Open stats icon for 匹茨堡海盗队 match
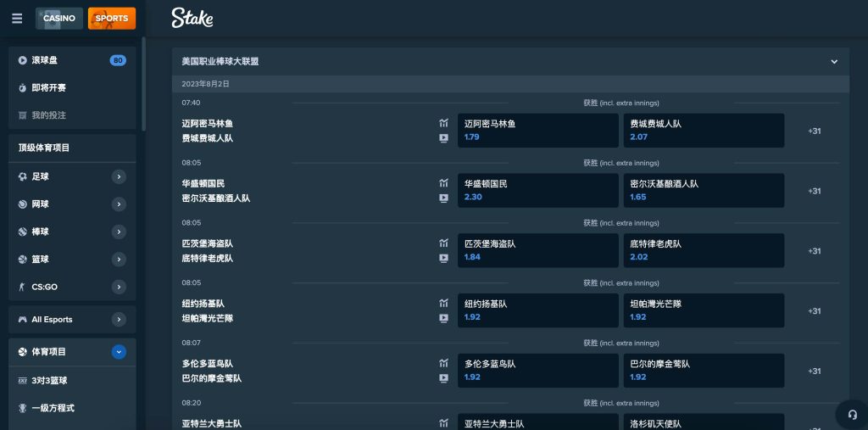This screenshot has height=430, width=868. [x=443, y=243]
